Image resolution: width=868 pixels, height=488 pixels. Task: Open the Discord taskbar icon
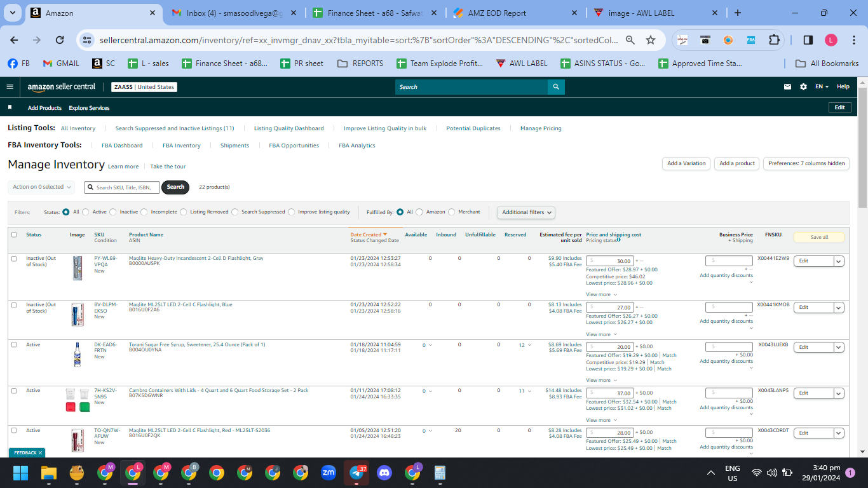[x=384, y=473]
